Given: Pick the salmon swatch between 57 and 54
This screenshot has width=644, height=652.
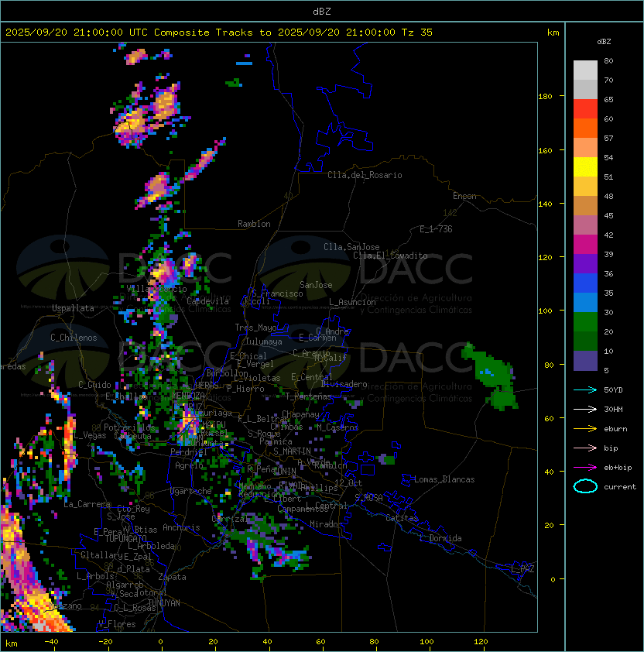Looking at the screenshot, I should 585,148.
